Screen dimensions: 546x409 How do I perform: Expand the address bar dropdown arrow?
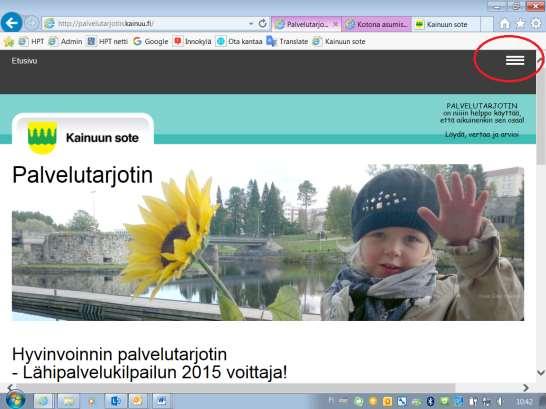251,24
